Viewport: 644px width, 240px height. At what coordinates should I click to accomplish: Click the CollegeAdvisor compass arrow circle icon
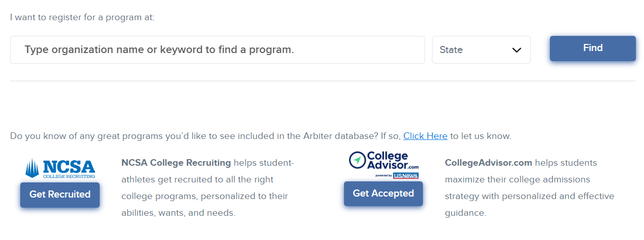click(x=358, y=160)
